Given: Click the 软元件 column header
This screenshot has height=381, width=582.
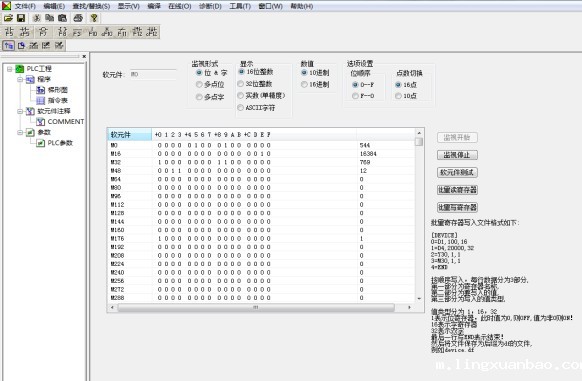Looking at the screenshot, I should [130, 134].
